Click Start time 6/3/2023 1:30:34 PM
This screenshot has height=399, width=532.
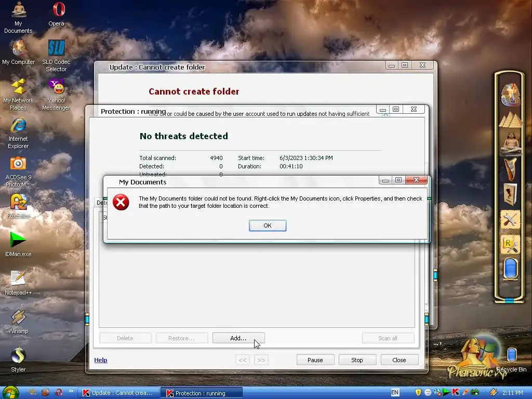tap(306, 158)
